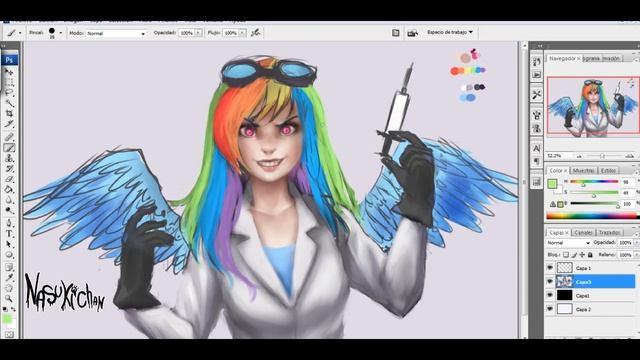Open the Opacidad slider arrow in options bar

pos(198,33)
